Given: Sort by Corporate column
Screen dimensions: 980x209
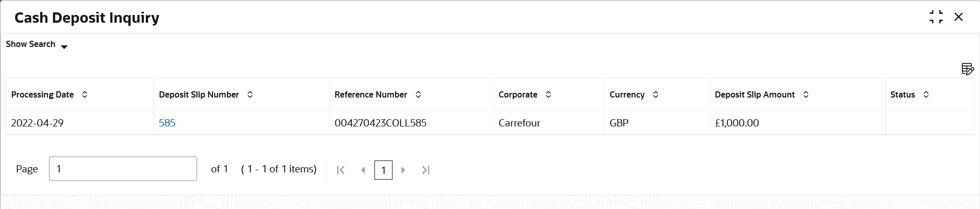Looking at the screenshot, I should tap(548, 94).
